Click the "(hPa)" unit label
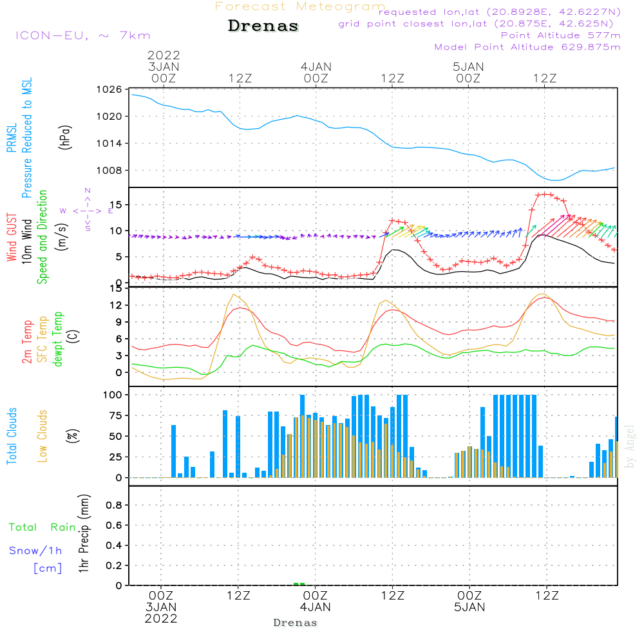The height and width of the screenshot is (644, 644). pyautogui.click(x=65, y=137)
